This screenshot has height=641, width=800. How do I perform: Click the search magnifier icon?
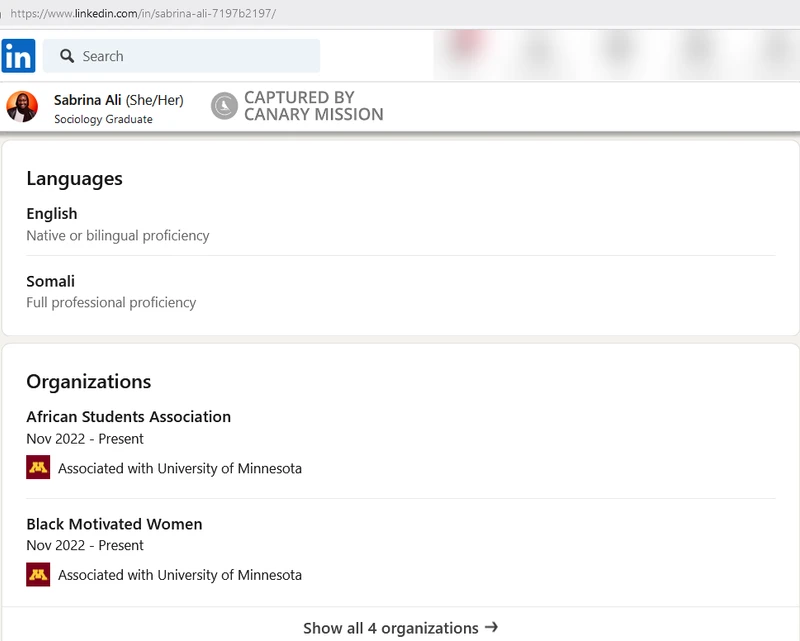pyautogui.click(x=67, y=56)
